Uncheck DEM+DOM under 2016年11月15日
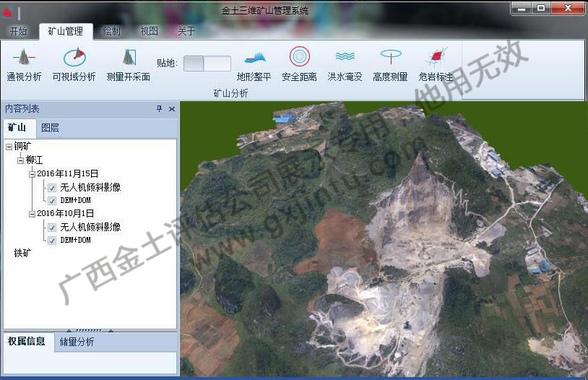588x380 pixels. coord(52,201)
